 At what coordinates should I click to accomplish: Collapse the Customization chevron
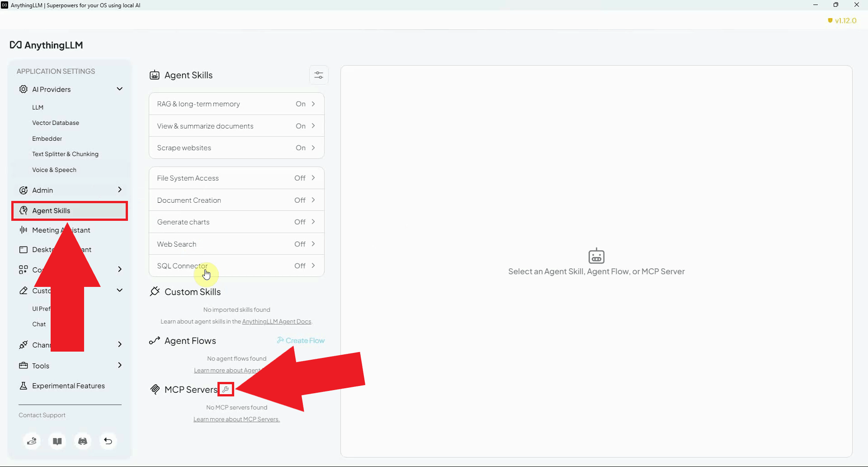coord(120,290)
